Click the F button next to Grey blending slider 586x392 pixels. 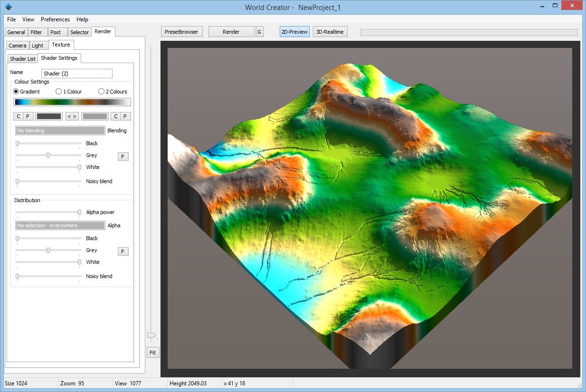[x=123, y=156]
